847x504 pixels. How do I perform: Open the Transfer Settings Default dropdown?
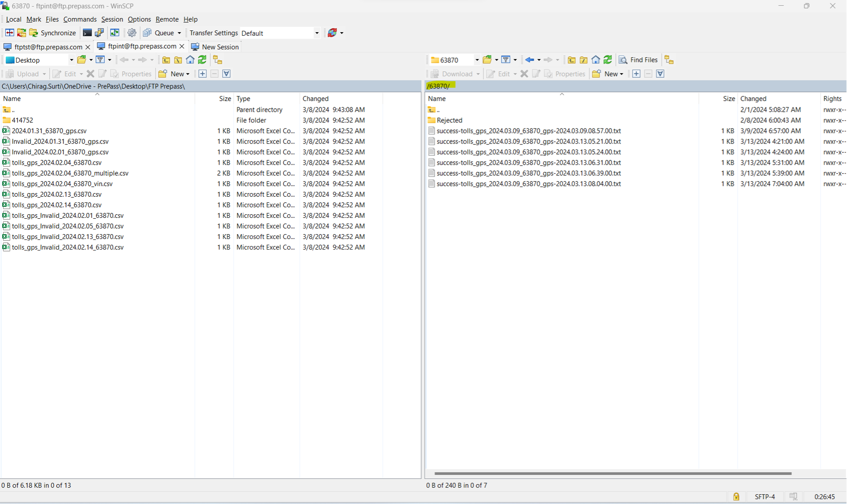(x=317, y=33)
